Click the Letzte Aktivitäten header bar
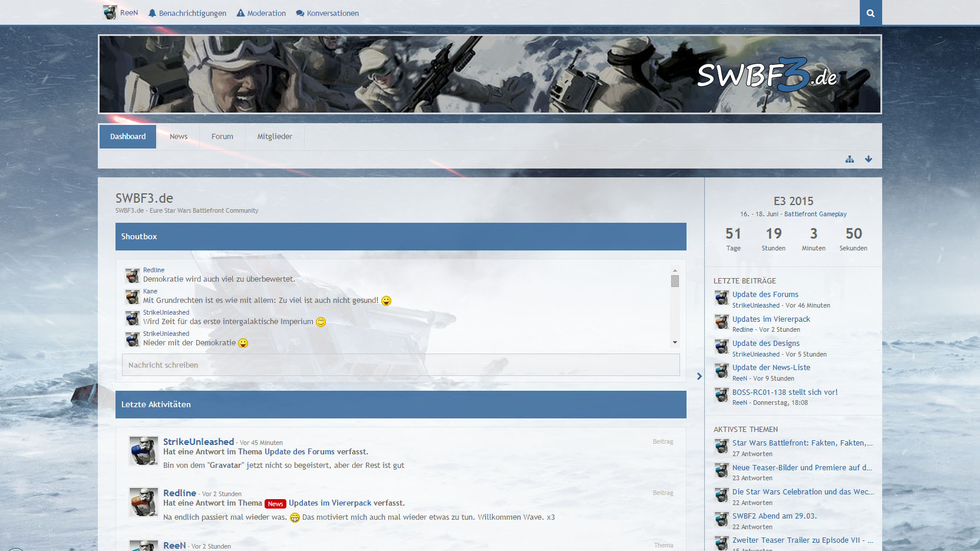 tap(401, 404)
